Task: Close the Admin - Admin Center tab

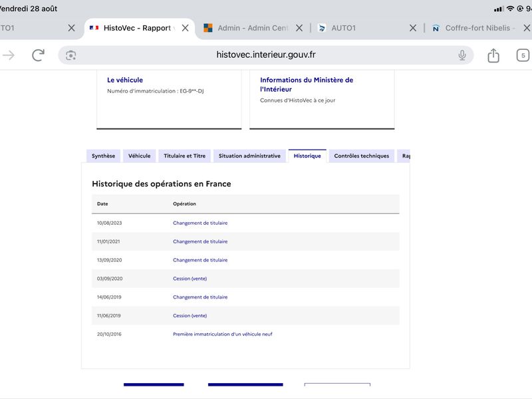Action: coord(299,28)
